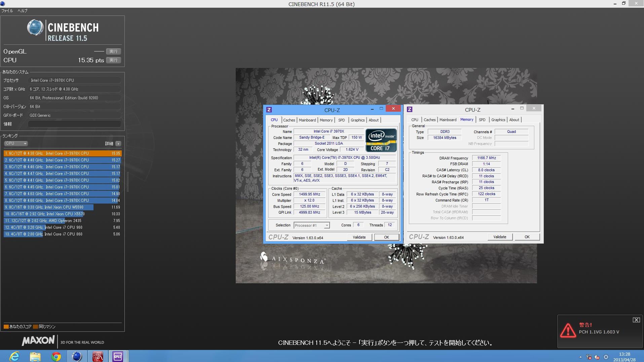644x362 pixels.
Task: Run the OpenGL benchmark with 実行
Action: tap(113, 51)
